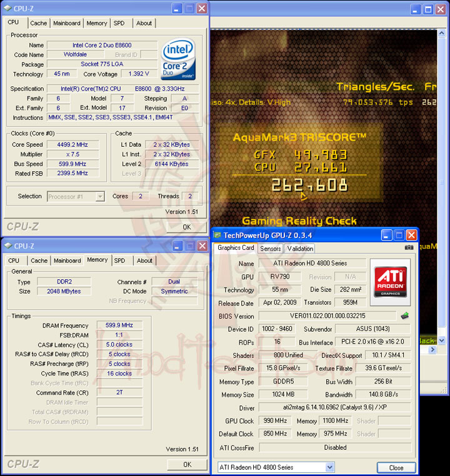
Task: Close the bottom CPU-Z window
Action: click(202, 246)
